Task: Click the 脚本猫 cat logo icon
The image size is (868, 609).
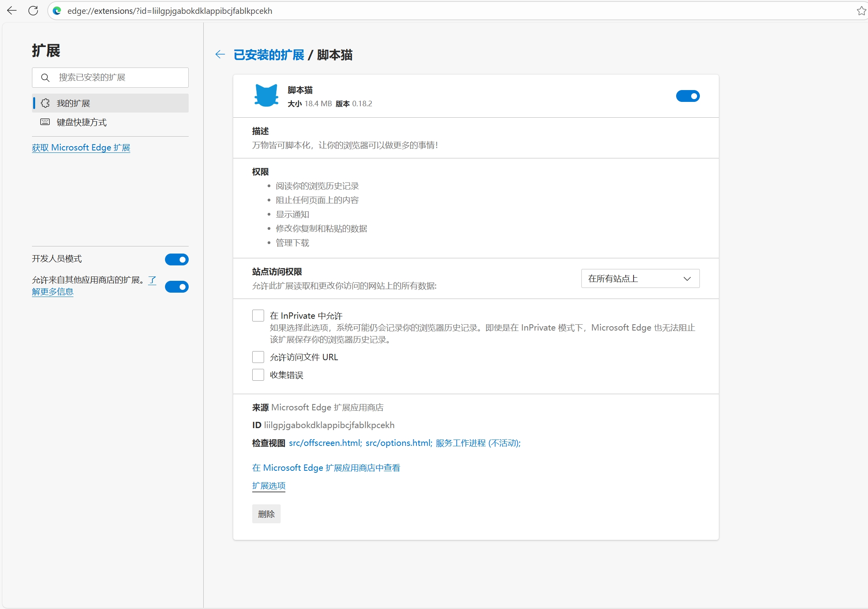Action: coord(266,95)
